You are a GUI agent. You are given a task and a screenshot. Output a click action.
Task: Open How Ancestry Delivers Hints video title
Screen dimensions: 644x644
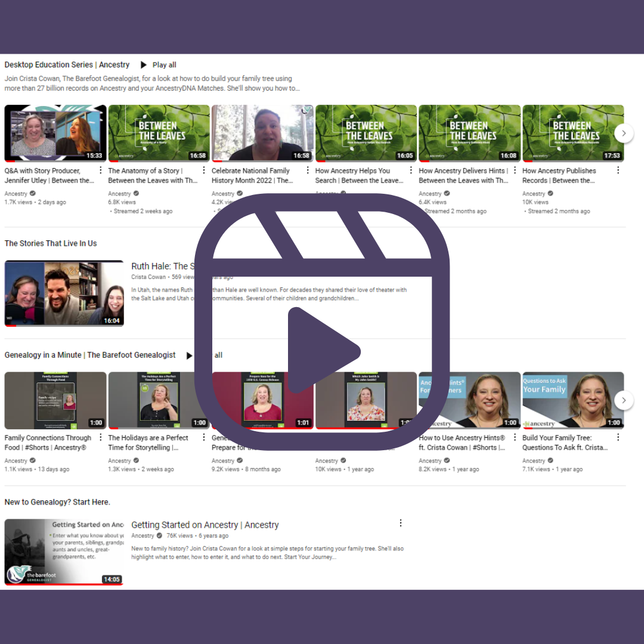tap(463, 175)
